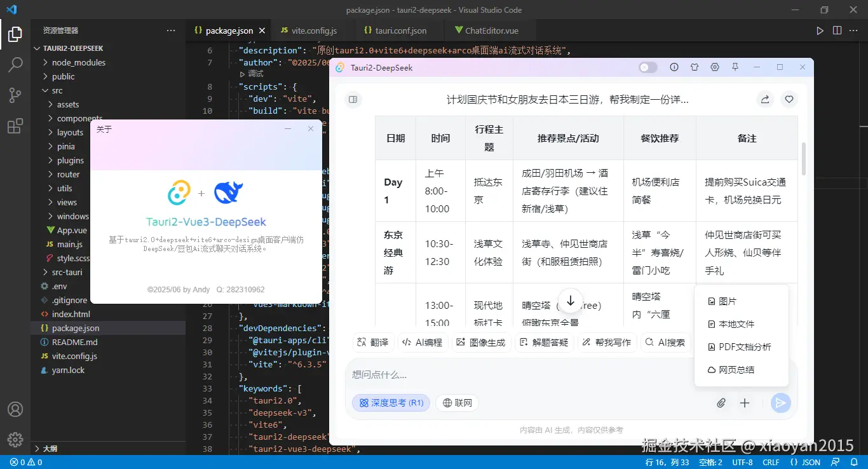Image resolution: width=868 pixels, height=469 pixels.
Task: Select 网页总结 from the upload menu
Action: [x=742, y=370]
